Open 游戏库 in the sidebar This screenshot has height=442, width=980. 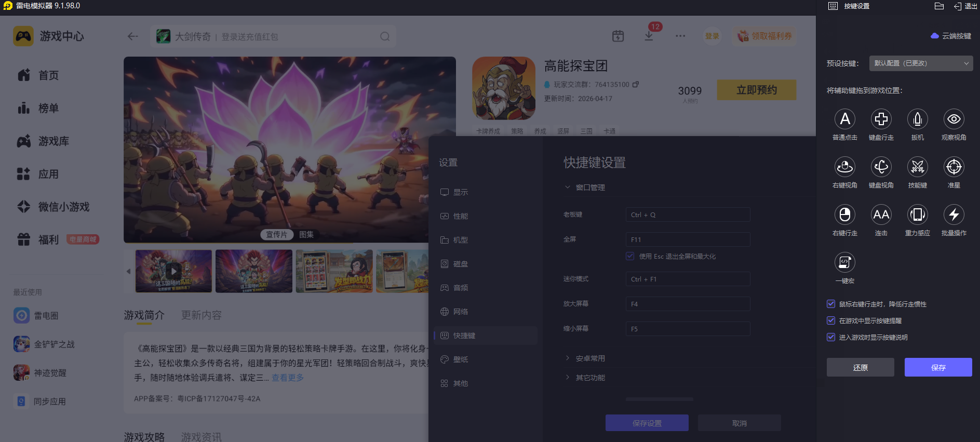[x=43, y=141]
